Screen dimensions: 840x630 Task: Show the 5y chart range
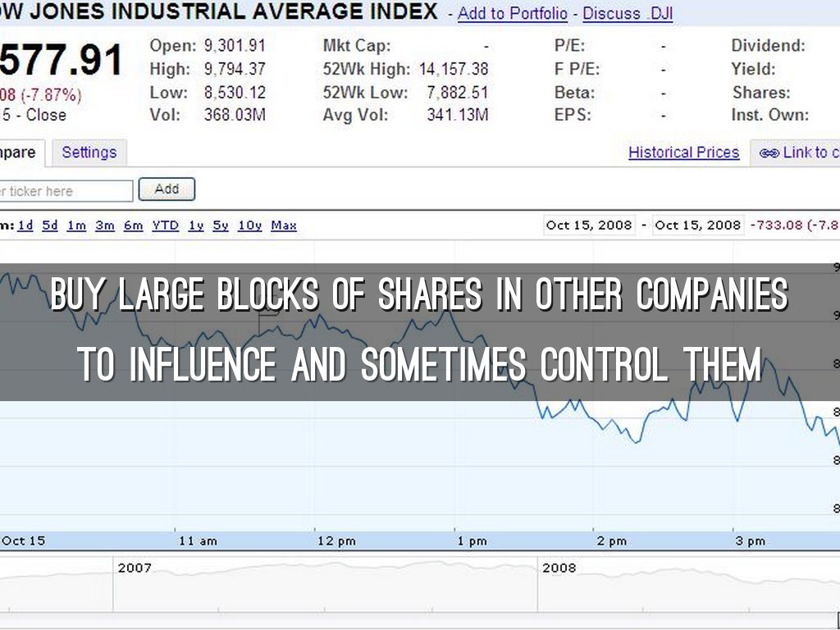coord(220,226)
